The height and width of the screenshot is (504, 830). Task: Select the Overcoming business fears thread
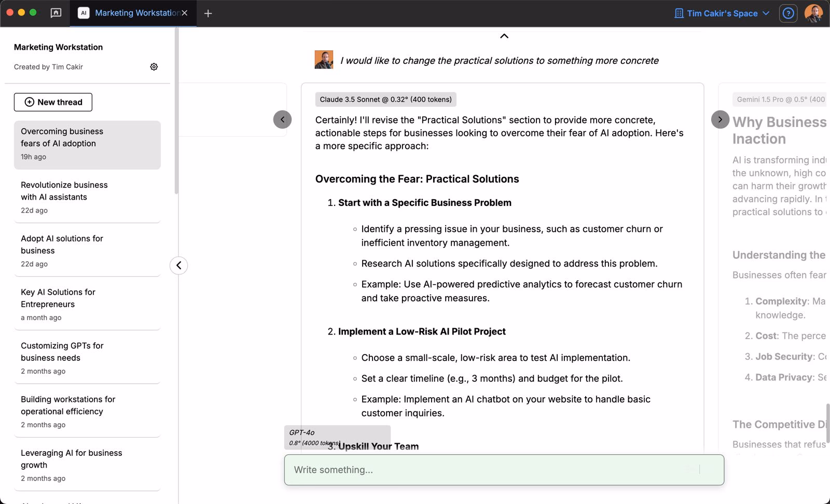(x=87, y=143)
